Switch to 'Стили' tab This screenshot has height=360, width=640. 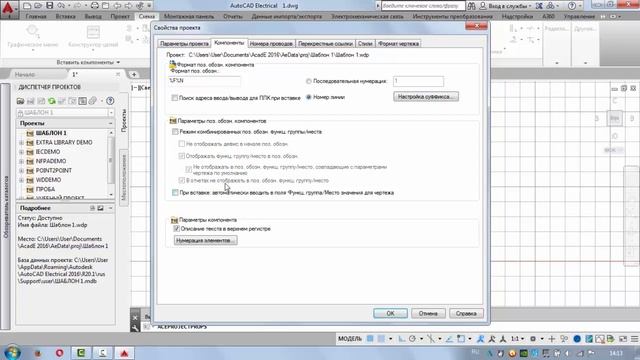pos(365,43)
